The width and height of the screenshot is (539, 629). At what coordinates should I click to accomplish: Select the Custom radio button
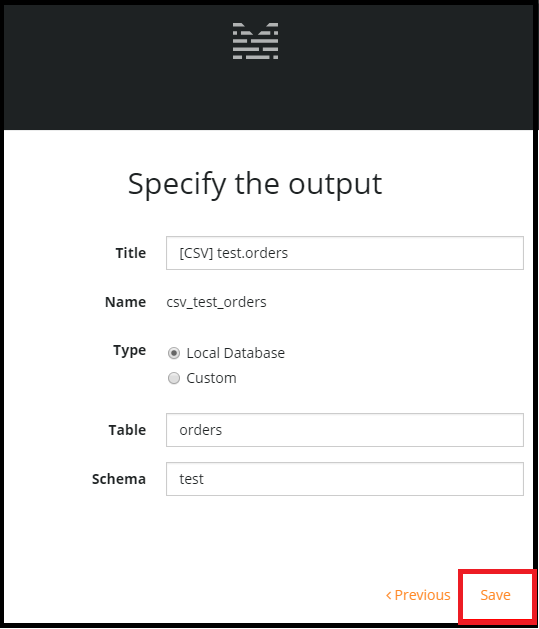pos(174,378)
